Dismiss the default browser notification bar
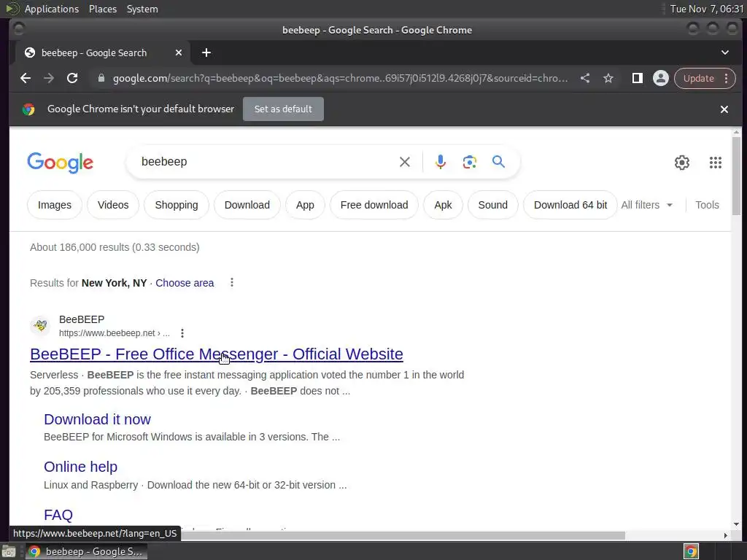Viewport: 747px width, 560px height. [x=724, y=109]
